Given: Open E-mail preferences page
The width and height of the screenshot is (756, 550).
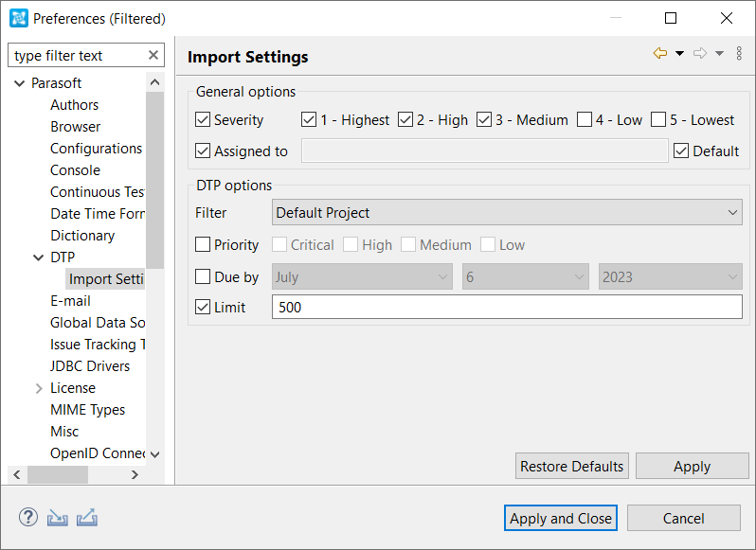Looking at the screenshot, I should [70, 301].
